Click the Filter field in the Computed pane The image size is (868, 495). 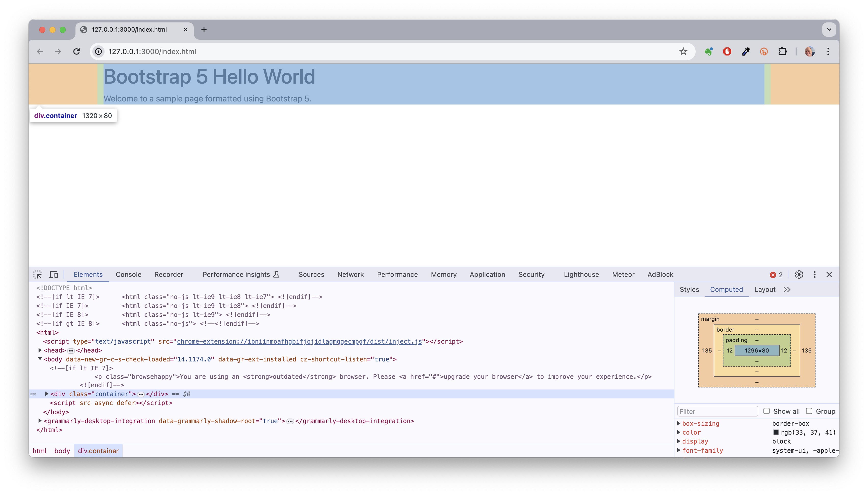(717, 411)
